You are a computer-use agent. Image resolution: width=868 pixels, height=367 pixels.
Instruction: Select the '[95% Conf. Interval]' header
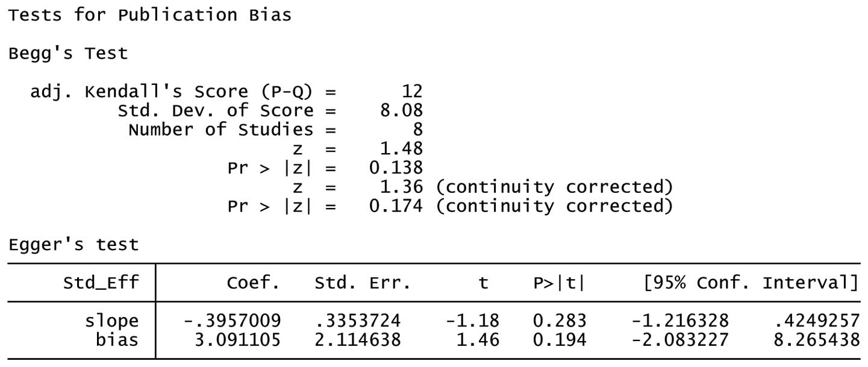coord(751,283)
